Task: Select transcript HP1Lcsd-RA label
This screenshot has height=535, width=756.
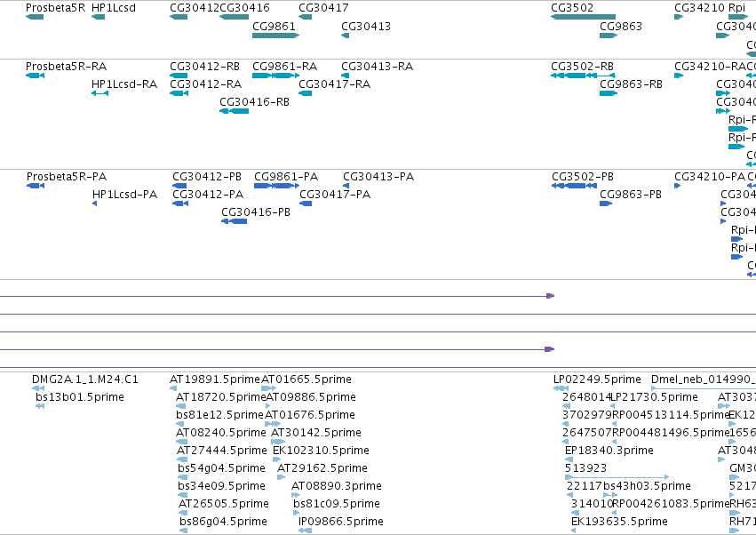Action: (x=124, y=84)
